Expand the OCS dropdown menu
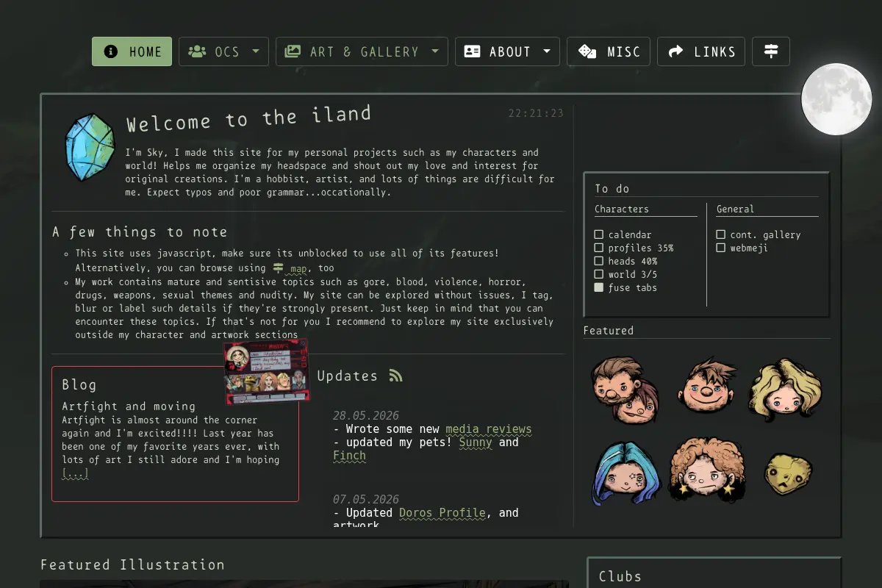 (x=223, y=51)
